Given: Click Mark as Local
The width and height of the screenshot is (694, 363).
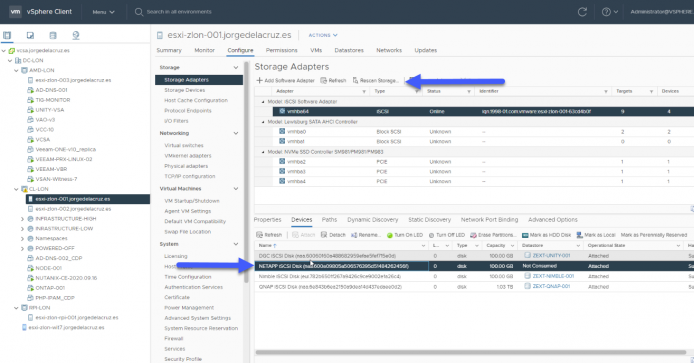Looking at the screenshot, I should [596, 235].
